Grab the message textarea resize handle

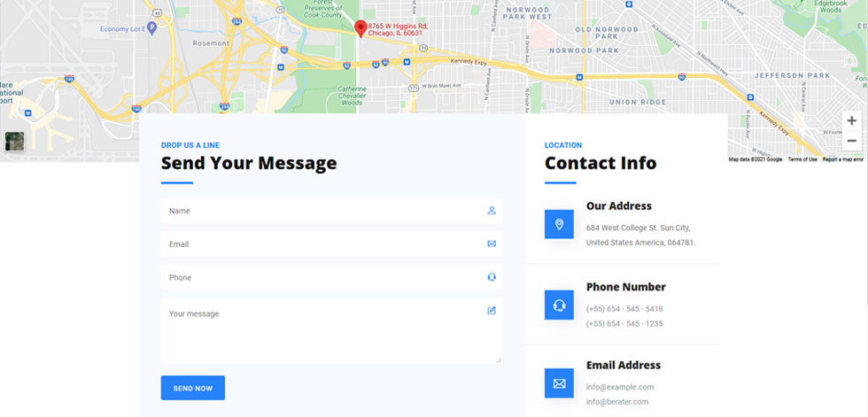[499, 360]
